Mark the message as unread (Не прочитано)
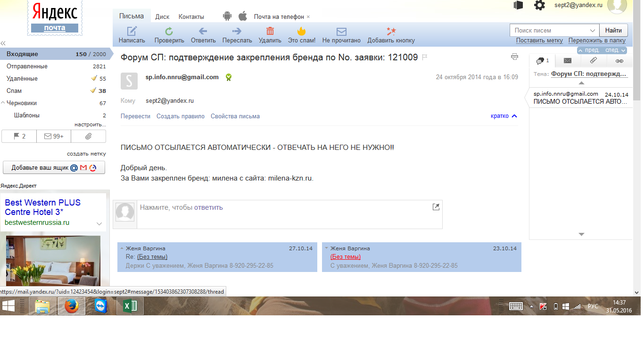 (341, 35)
